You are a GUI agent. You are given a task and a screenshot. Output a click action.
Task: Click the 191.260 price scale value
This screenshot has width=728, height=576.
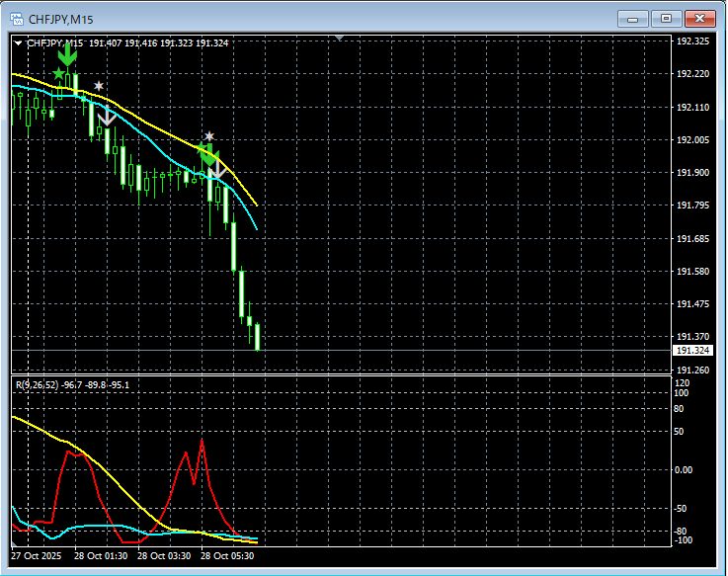pos(692,370)
